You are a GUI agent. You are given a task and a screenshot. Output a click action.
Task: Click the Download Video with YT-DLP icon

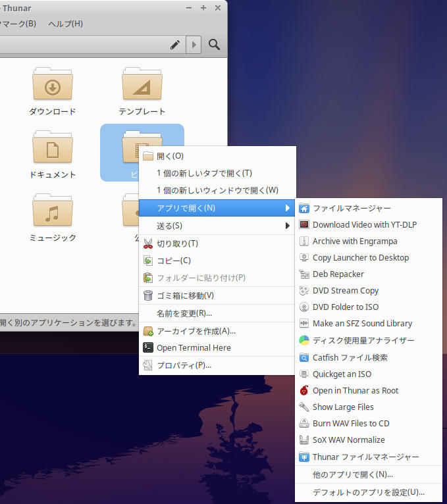click(304, 224)
